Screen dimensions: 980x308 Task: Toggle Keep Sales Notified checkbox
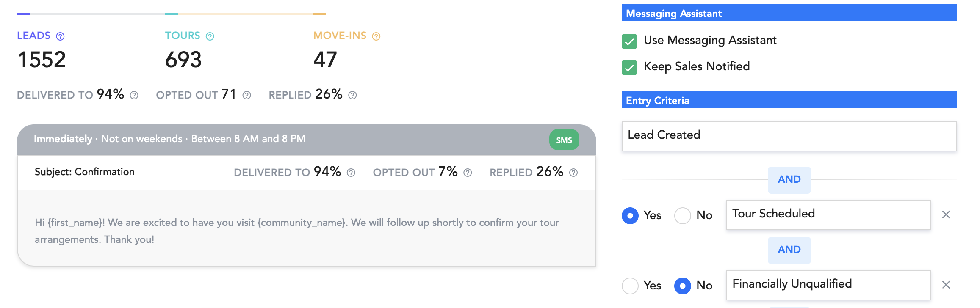(x=629, y=67)
